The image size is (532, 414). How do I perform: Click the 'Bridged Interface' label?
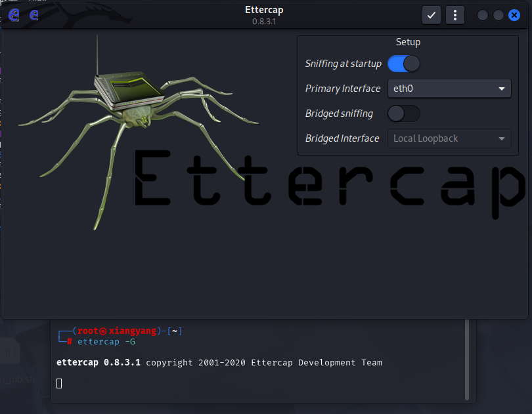pyautogui.click(x=342, y=138)
